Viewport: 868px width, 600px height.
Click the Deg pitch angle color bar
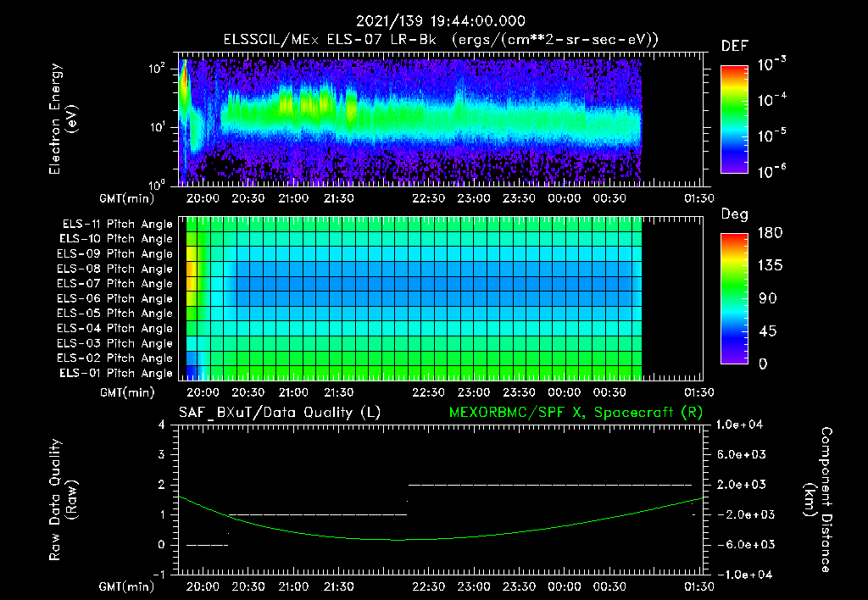(x=734, y=298)
